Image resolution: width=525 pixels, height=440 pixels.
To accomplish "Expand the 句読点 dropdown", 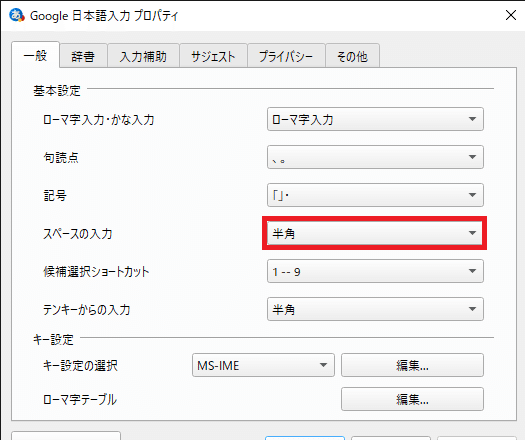I will [375, 157].
